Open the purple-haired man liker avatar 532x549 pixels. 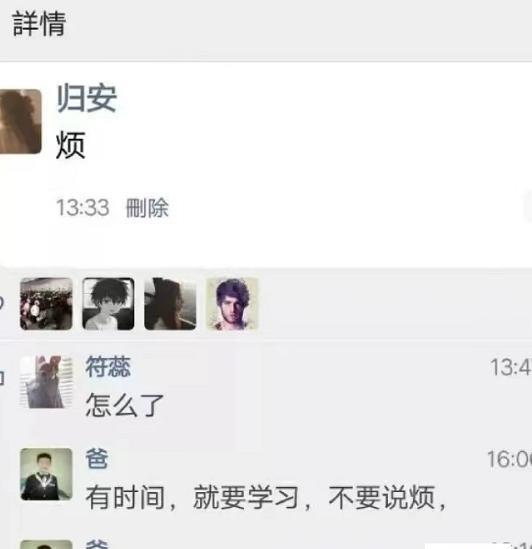point(232,304)
